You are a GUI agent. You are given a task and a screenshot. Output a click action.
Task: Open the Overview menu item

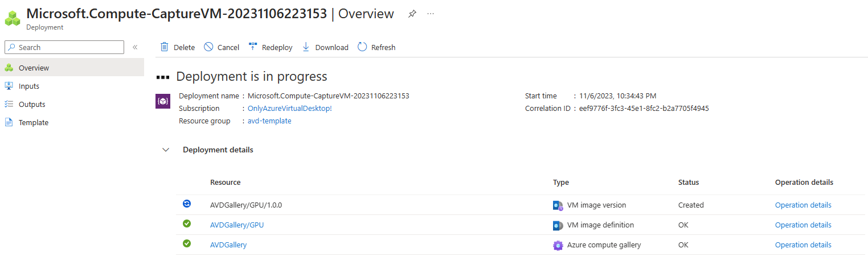point(72,68)
